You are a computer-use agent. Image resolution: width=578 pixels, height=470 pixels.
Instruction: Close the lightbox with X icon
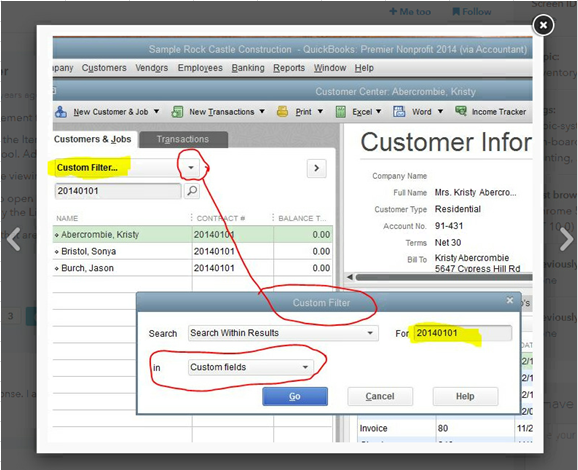click(x=543, y=25)
